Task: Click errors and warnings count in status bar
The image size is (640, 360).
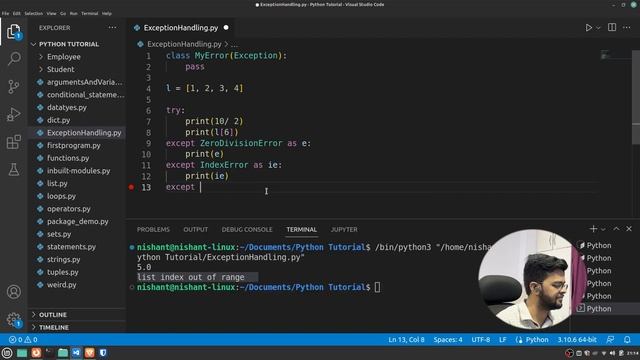Action: click(x=23, y=340)
